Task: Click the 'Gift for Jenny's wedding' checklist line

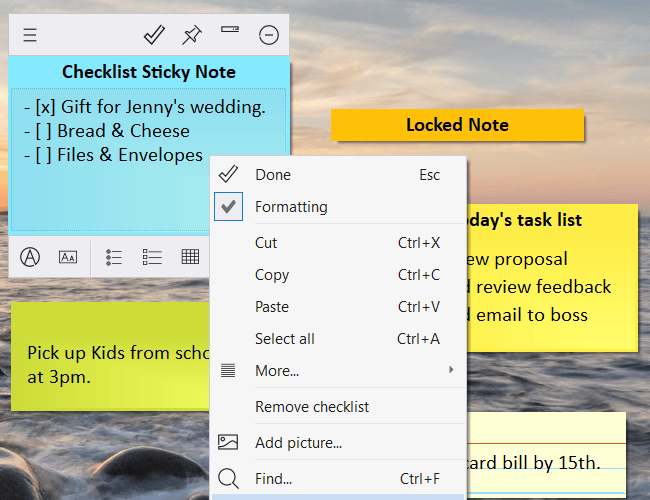Action: (145, 107)
